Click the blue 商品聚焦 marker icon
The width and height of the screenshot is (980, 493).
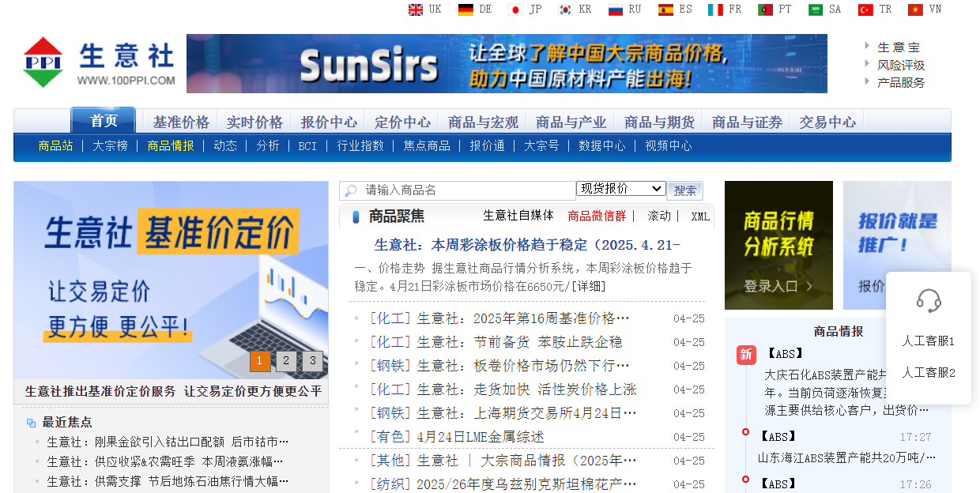point(356,216)
